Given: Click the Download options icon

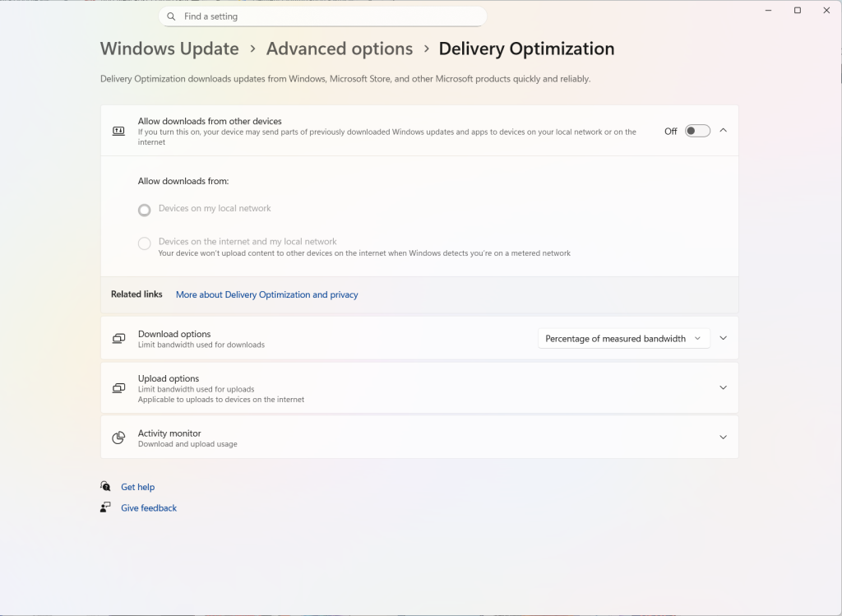Looking at the screenshot, I should pos(118,339).
